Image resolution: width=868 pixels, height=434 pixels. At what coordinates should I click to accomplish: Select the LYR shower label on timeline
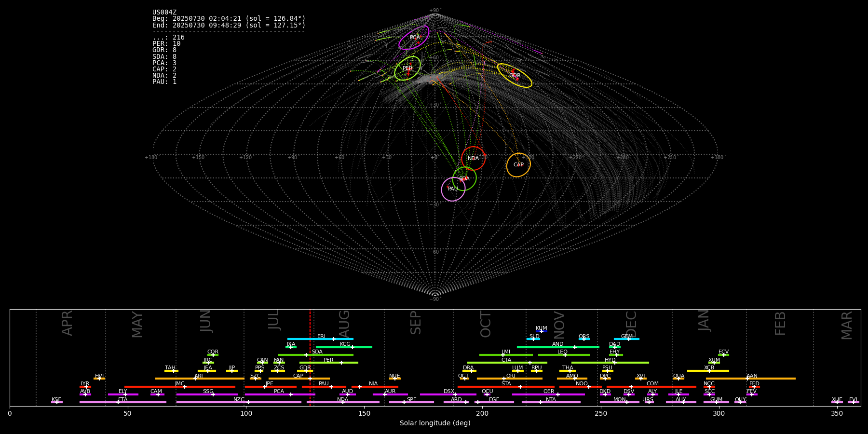(85, 384)
